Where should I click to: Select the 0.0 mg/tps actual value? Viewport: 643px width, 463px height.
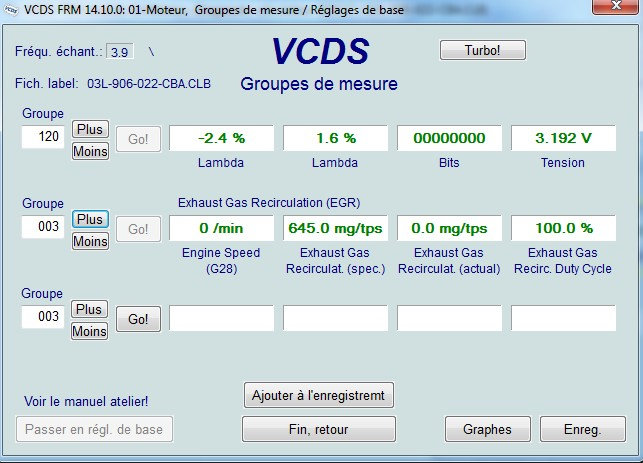coord(449,228)
